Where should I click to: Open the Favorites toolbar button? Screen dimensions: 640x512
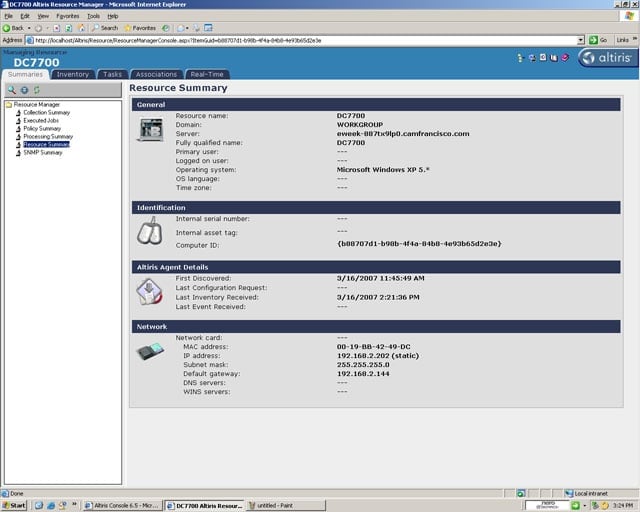click(140, 28)
